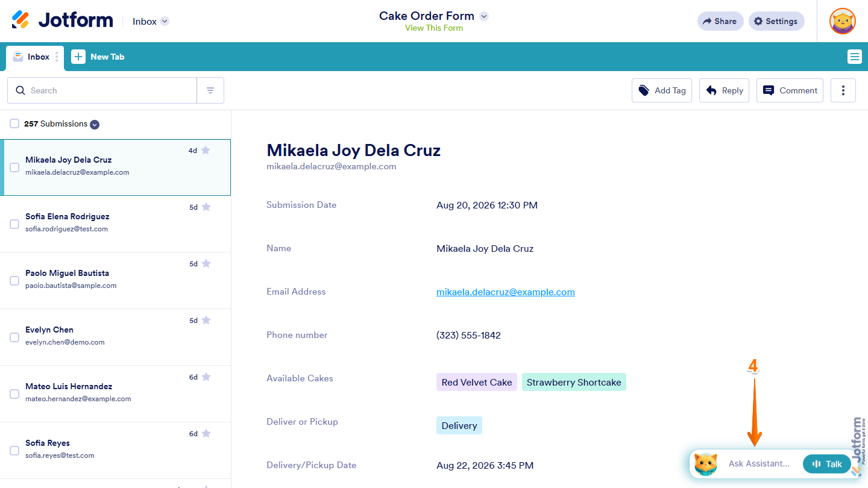The width and height of the screenshot is (868, 488).
Task: Click the Share button
Action: click(x=720, y=21)
